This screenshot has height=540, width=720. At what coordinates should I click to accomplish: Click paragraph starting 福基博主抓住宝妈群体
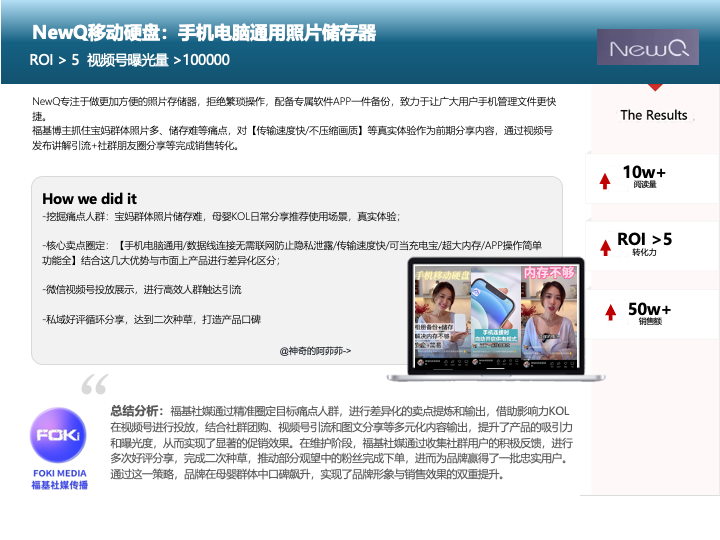tap(292, 138)
